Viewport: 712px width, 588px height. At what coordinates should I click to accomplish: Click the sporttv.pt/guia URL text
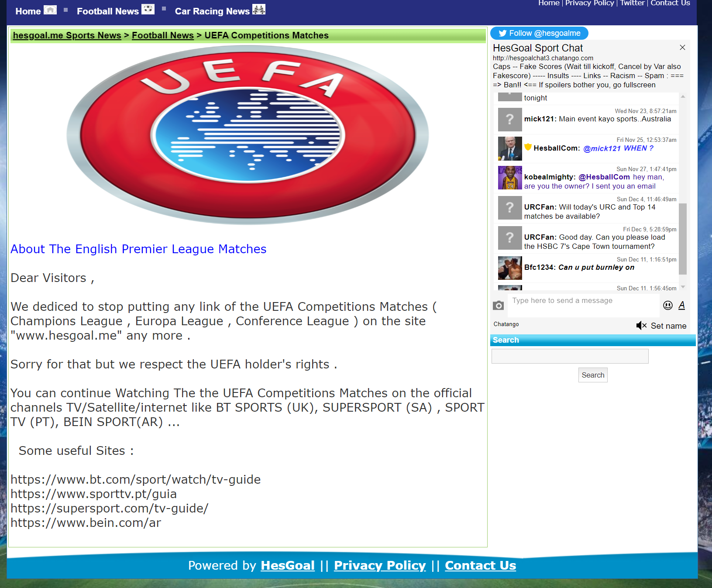(x=93, y=494)
